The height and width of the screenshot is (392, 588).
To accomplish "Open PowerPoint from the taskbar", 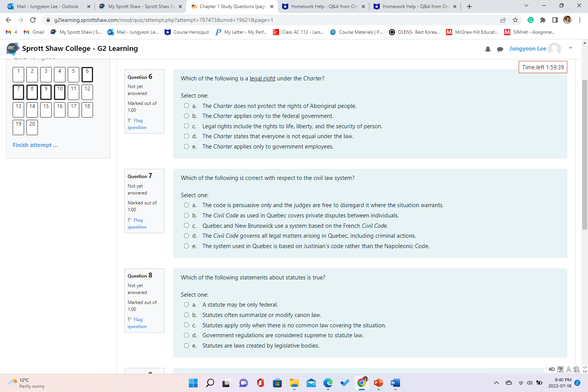I will tap(379, 383).
